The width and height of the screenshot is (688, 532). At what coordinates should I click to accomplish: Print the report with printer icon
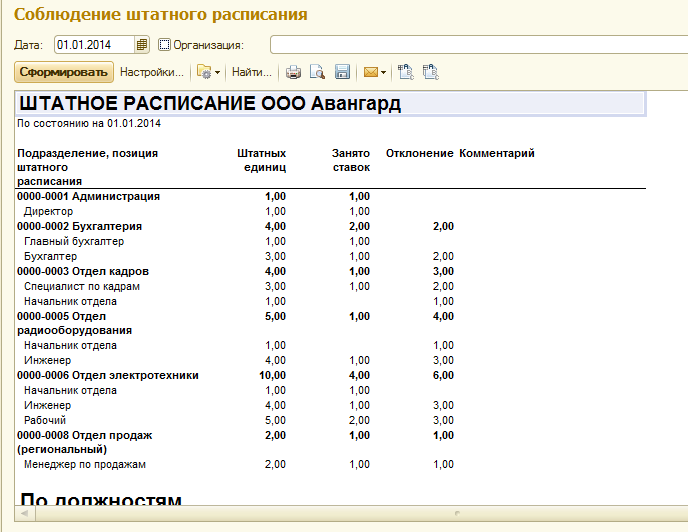click(294, 72)
